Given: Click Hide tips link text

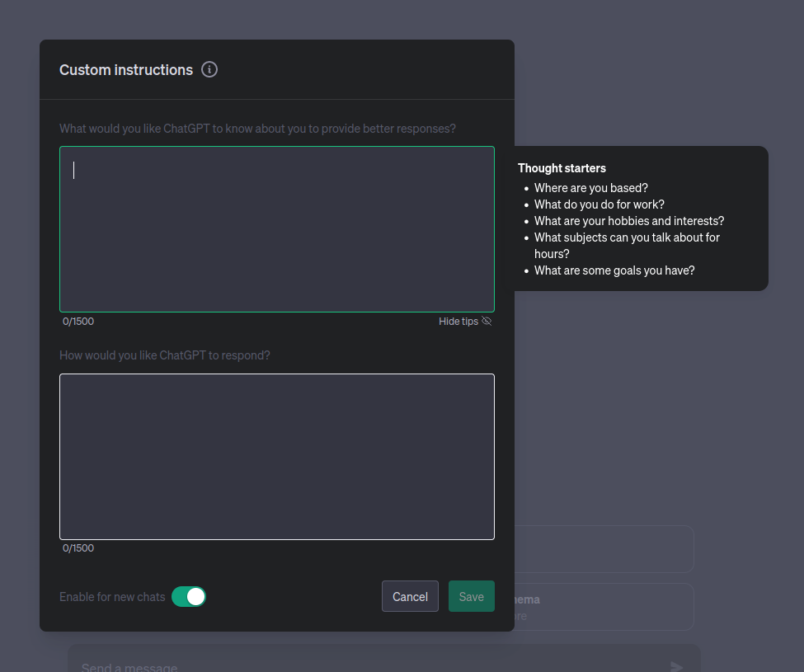Looking at the screenshot, I should coord(458,321).
